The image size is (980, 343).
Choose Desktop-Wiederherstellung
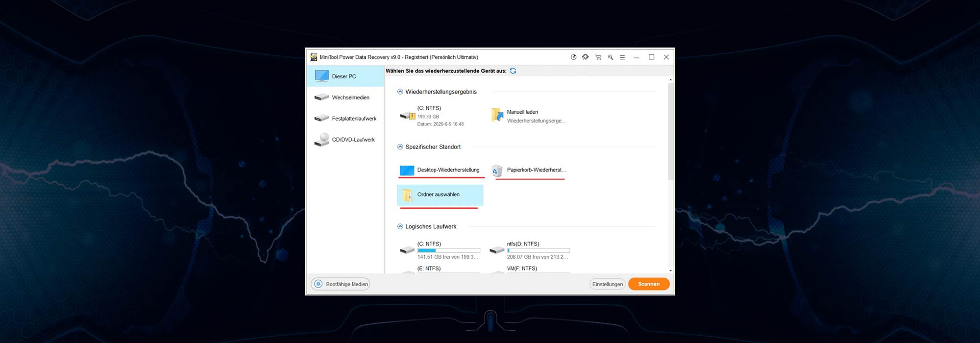440,170
